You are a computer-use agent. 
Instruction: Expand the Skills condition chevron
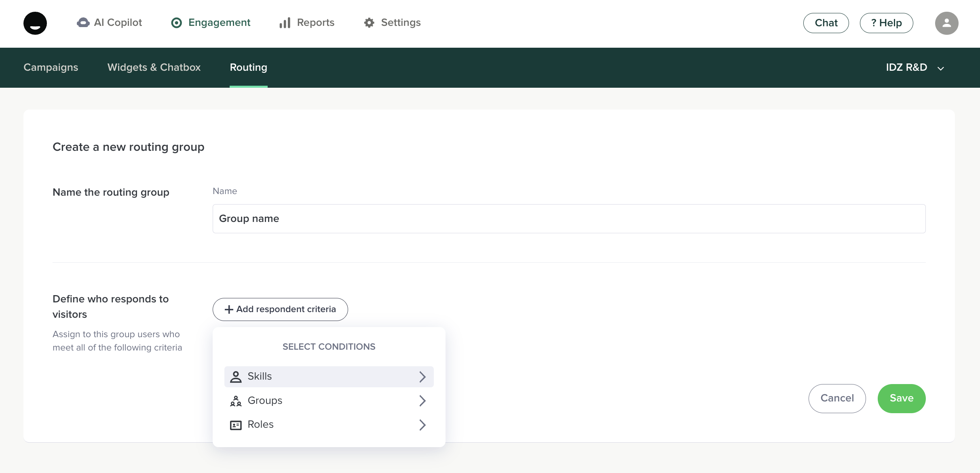[x=422, y=377]
